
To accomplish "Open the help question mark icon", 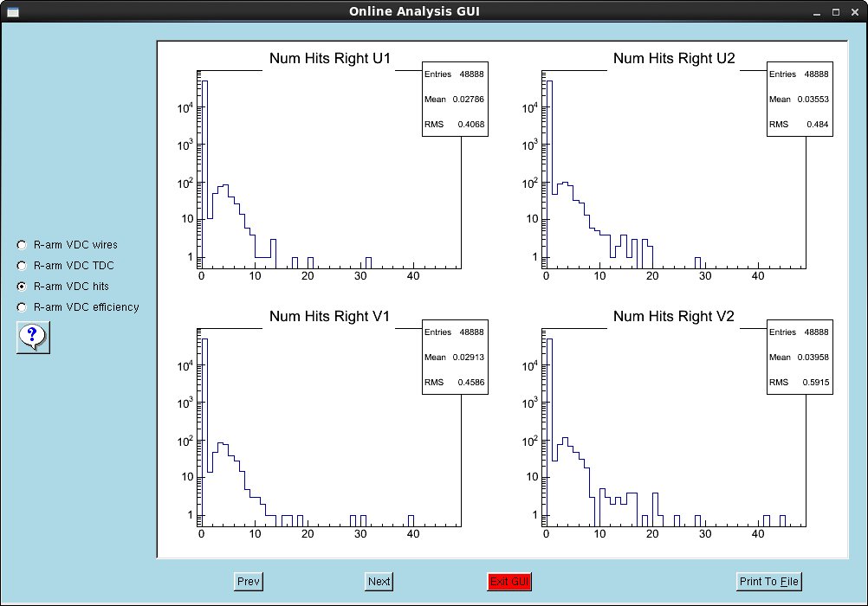I will tap(33, 337).
